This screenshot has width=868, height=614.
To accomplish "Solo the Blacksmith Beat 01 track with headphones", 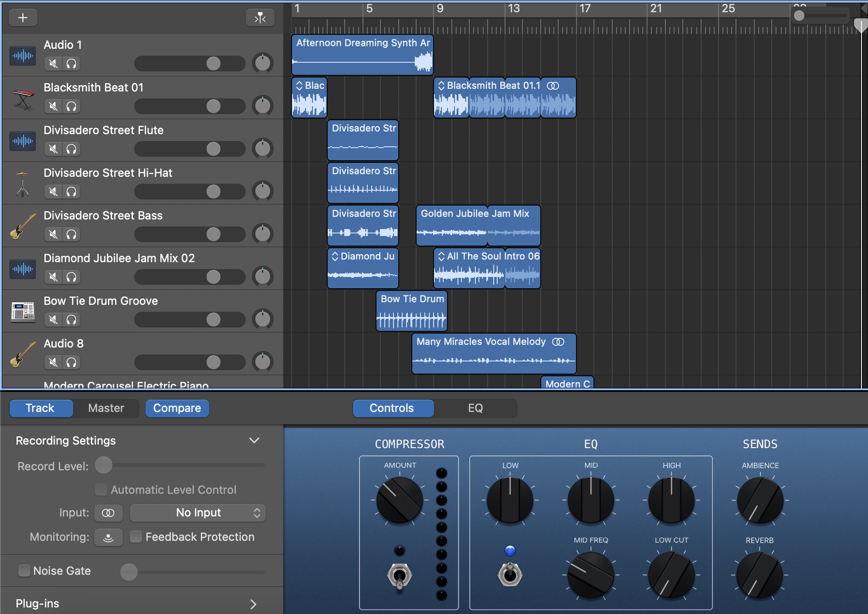I will [x=71, y=106].
